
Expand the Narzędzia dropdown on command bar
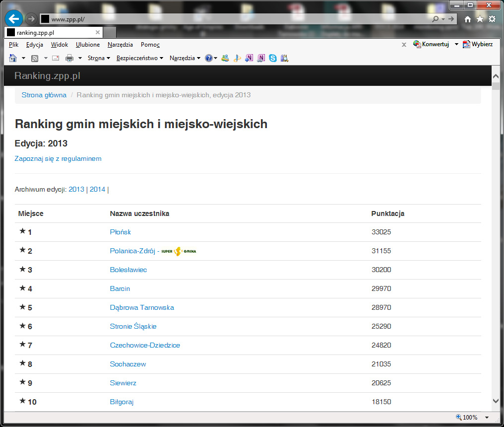182,58
